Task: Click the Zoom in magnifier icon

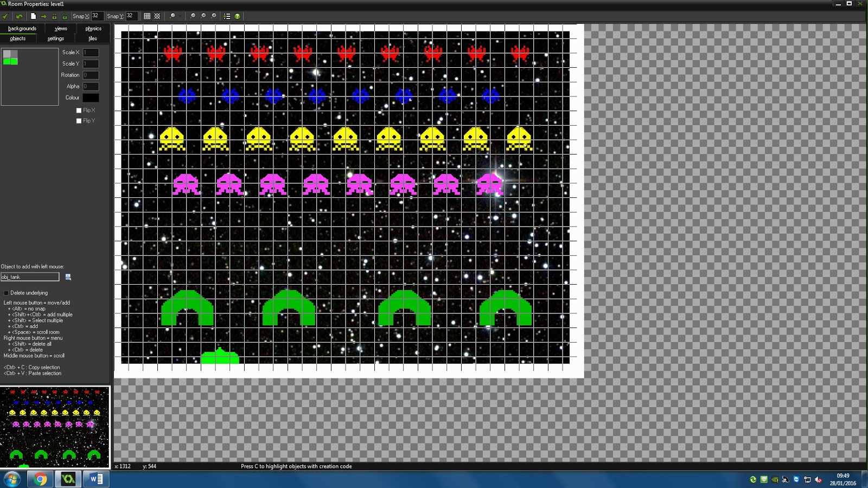Action: [x=192, y=16]
